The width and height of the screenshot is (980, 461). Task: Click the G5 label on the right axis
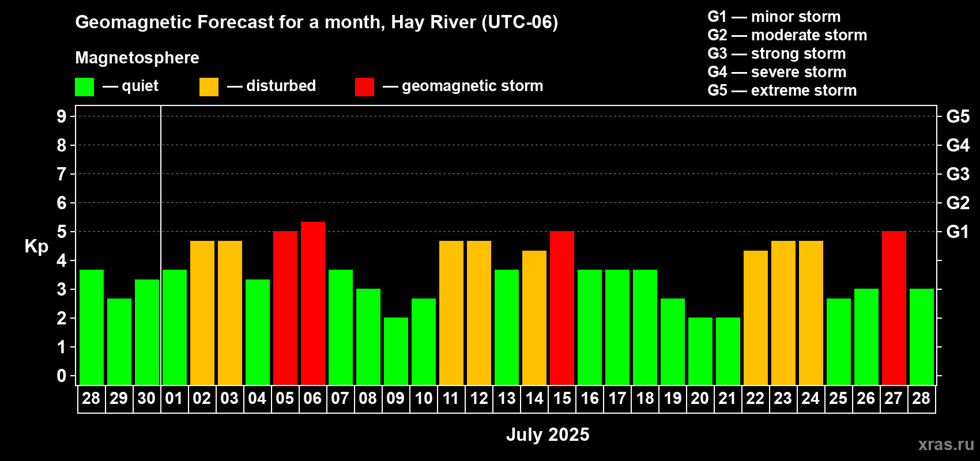coord(958,116)
